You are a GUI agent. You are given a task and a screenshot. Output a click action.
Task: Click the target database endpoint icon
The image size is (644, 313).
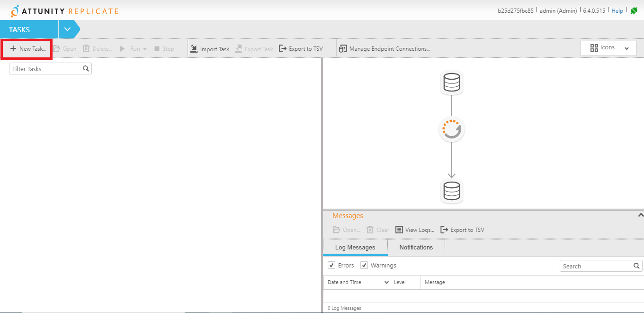(452, 191)
